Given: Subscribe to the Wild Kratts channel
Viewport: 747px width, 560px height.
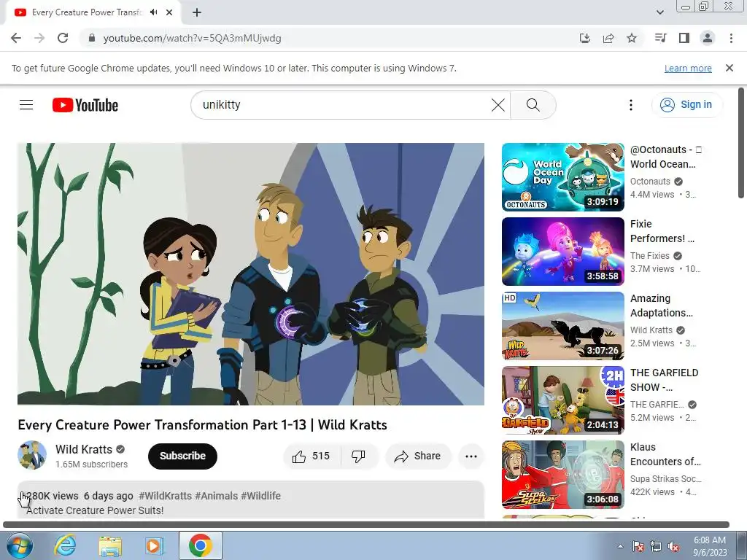Looking at the screenshot, I should click(182, 456).
